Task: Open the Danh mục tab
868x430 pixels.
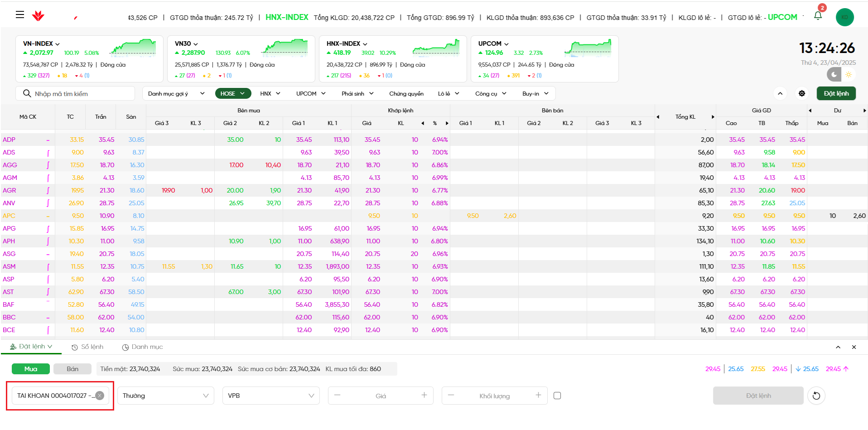Action: tap(142, 347)
